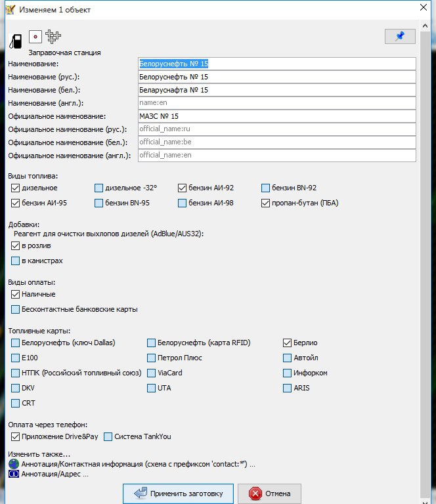Screen dimensions: 436x504
Task: Enable бензин BN-95 checkbox
Action: 98,203
